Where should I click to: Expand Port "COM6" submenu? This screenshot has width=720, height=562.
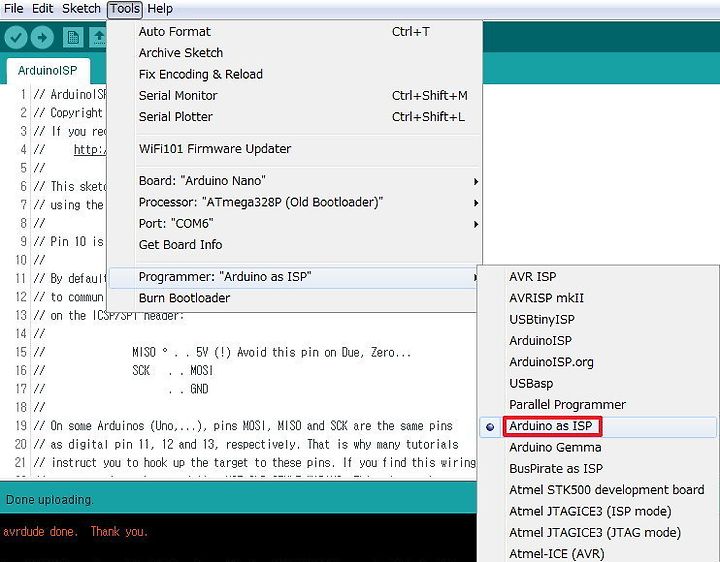(294, 224)
